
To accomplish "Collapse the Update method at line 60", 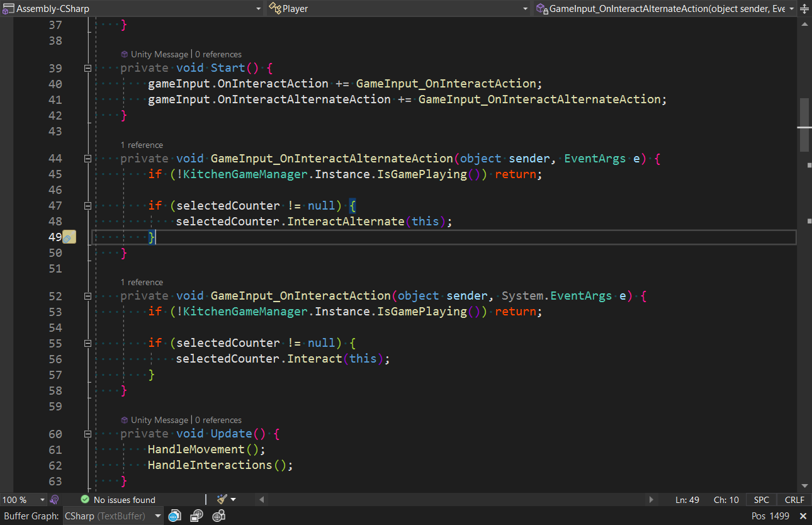I will [87, 434].
